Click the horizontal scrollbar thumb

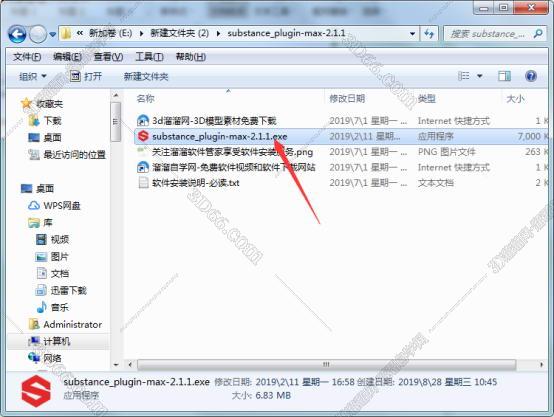coord(326,364)
